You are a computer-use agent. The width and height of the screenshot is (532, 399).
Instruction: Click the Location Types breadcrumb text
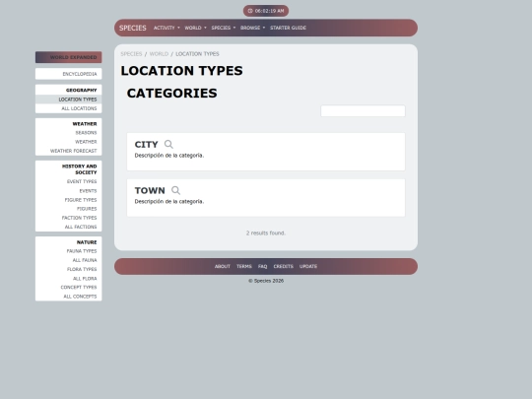click(197, 54)
